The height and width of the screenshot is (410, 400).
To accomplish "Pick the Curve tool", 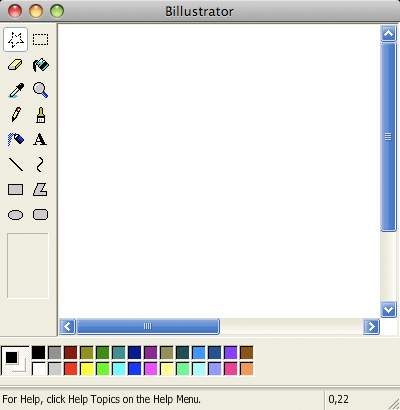I will click(x=40, y=164).
